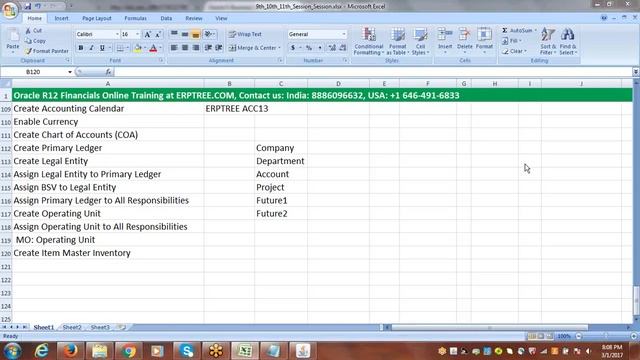Click Insert cells icon
640x360 pixels.
445,34
